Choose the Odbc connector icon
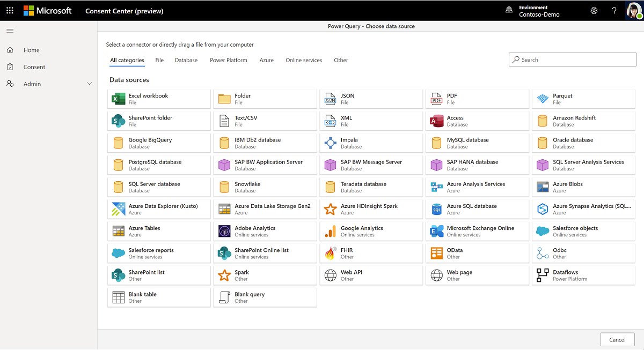644x350 pixels. [x=543, y=253]
